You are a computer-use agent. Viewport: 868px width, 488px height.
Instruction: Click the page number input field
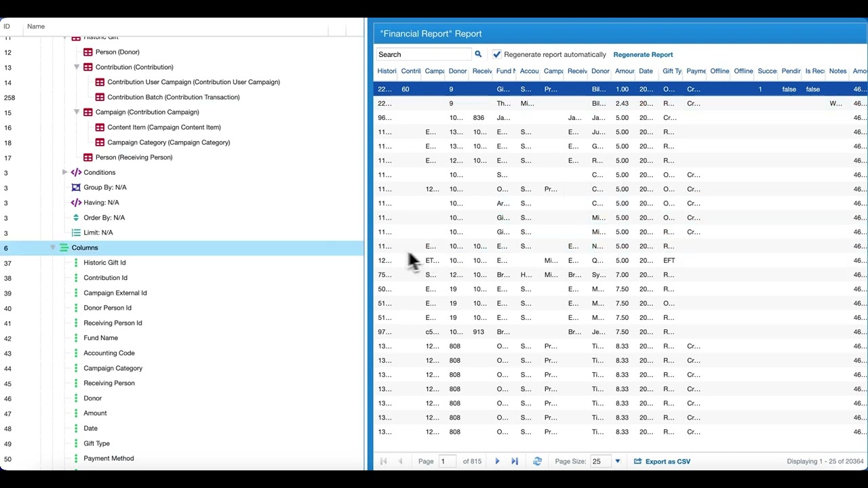click(x=448, y=462)
